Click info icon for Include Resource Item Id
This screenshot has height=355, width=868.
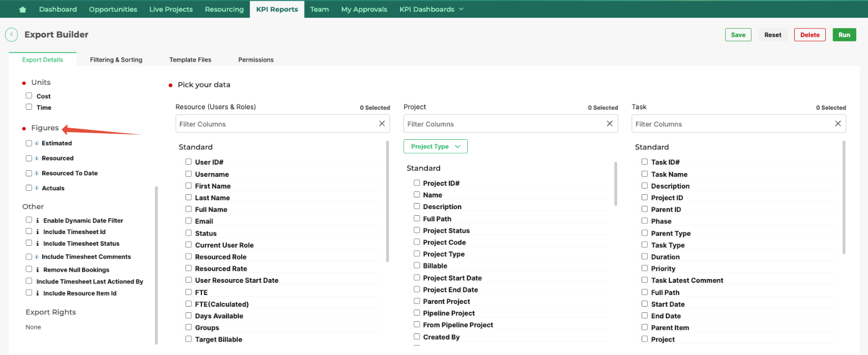38,293
